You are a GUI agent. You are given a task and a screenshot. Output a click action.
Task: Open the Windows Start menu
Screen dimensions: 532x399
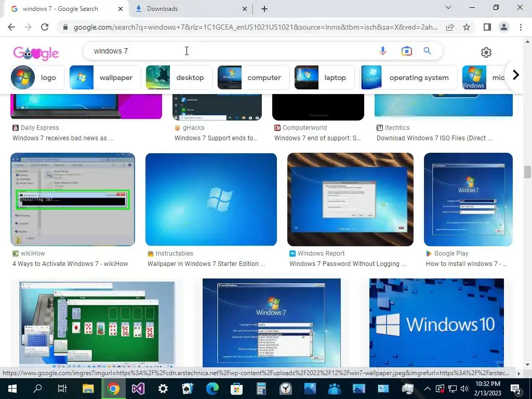[12, 389]
